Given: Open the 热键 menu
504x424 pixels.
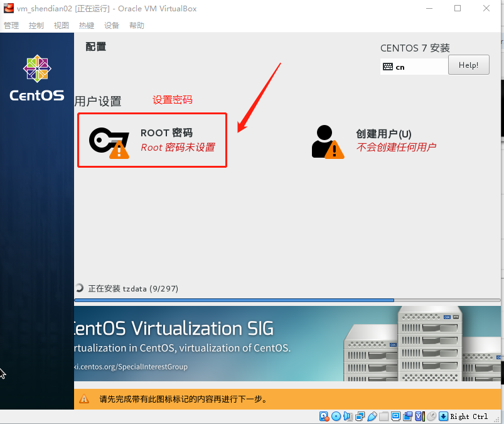Looking at the screenshot, I should coord(87,25).
